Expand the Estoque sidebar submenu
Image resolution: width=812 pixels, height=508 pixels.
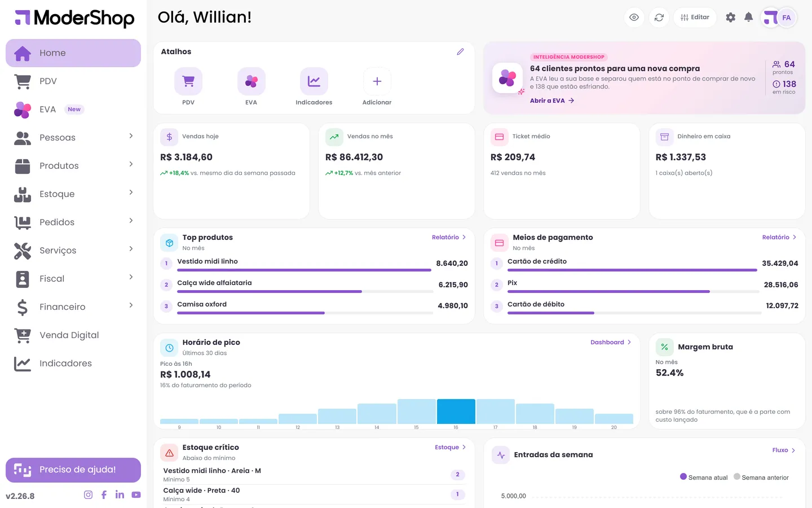[73, 194]
